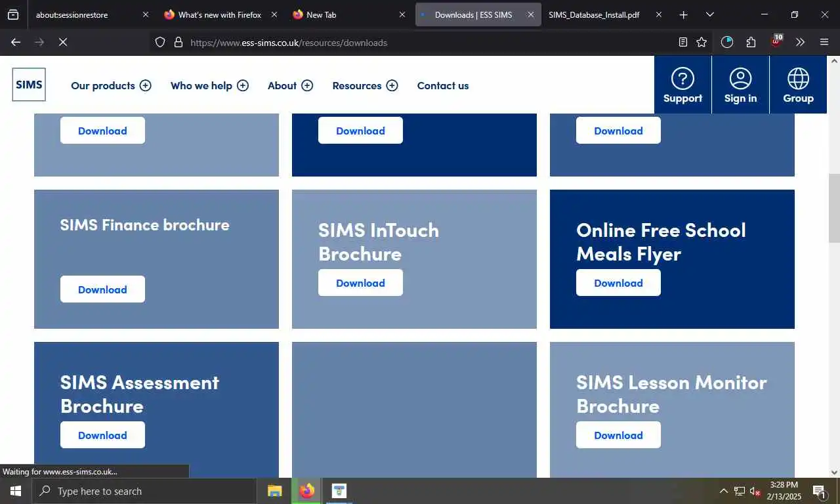Show hidden system tray icons

tap(724, 491)
